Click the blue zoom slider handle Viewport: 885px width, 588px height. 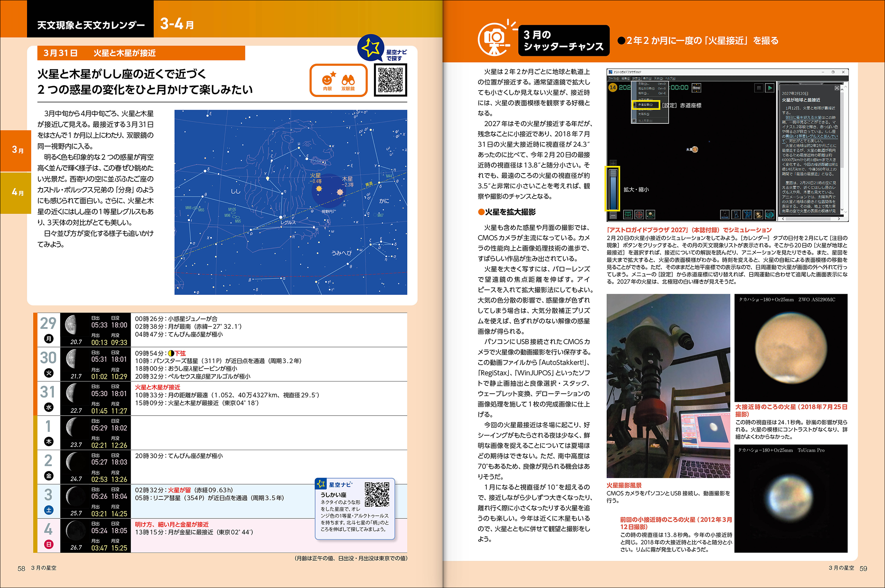613,173
